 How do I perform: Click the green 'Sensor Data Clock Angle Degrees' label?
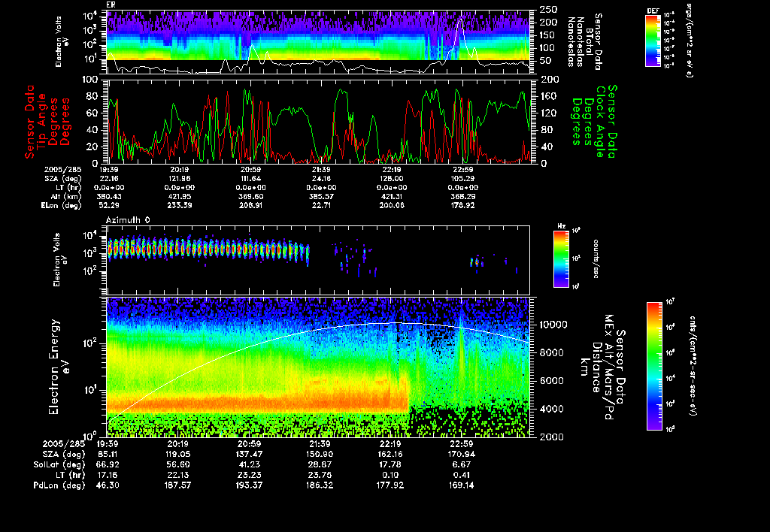pos(594,121)
